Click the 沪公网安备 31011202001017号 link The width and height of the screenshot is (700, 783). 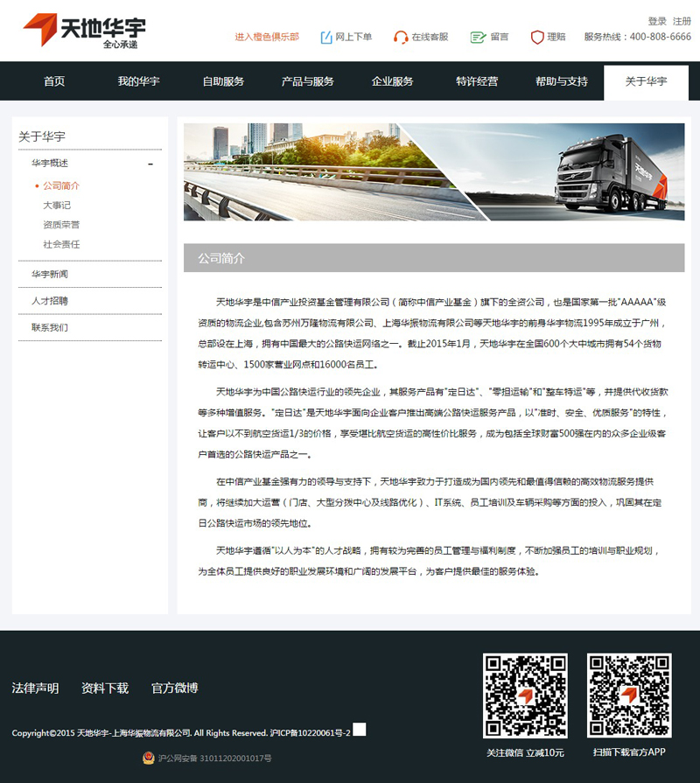(x=214, y=758)
